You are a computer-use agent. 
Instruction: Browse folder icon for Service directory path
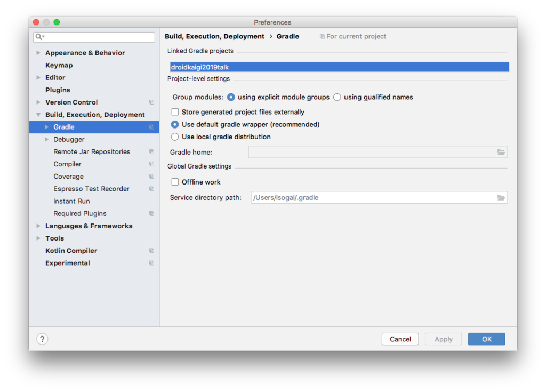[x=501, y=197]
